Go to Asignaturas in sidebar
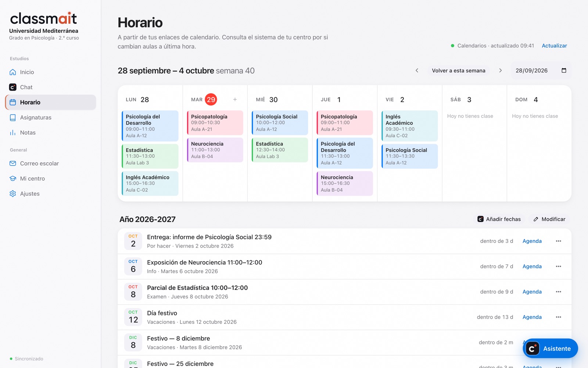 [x=51, y=117]
